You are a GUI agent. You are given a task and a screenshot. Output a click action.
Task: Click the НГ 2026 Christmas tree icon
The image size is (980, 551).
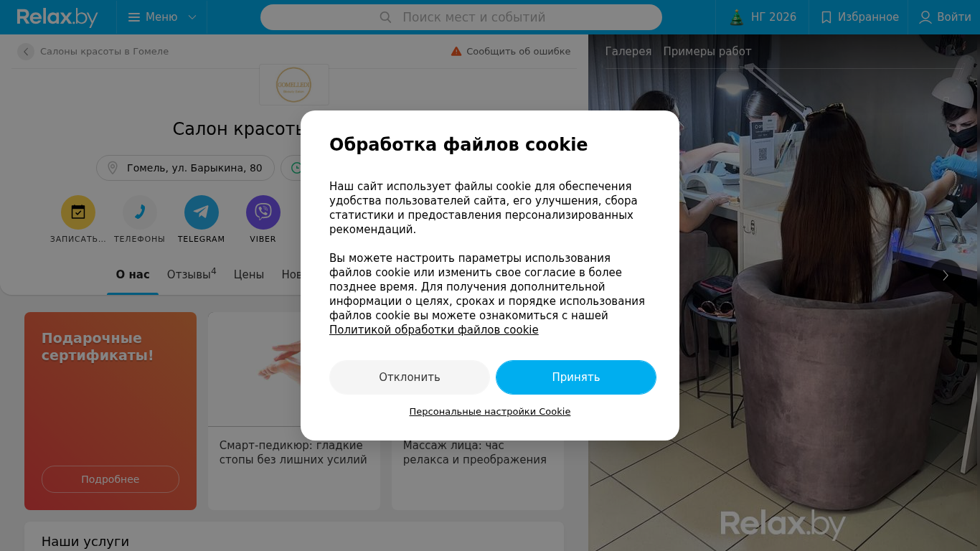(x=737, y=17)
